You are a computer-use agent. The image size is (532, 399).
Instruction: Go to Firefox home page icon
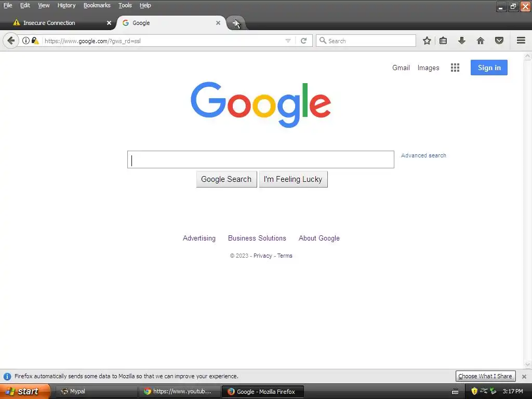(x=481, y=41)
